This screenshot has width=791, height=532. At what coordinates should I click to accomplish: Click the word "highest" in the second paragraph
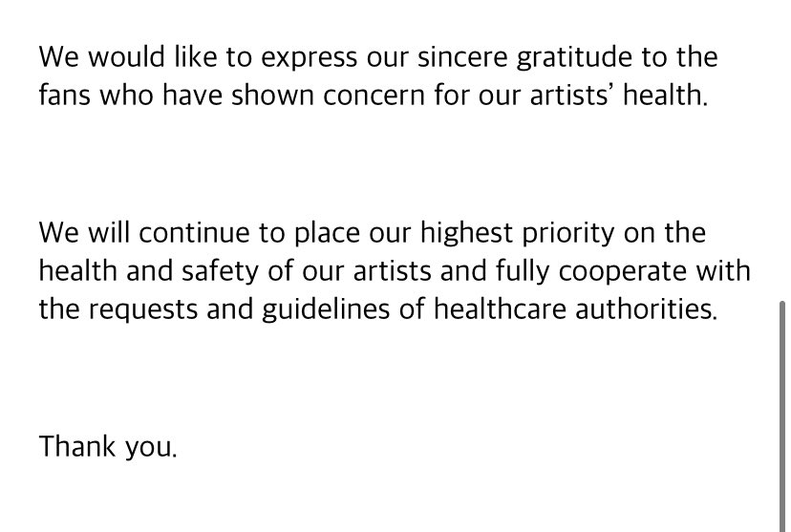click(x=466, y=233)
